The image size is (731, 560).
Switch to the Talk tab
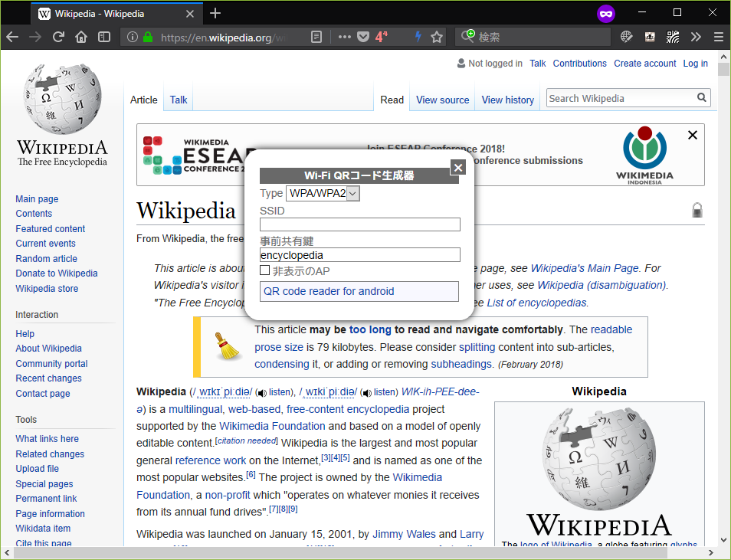point(179,100)
